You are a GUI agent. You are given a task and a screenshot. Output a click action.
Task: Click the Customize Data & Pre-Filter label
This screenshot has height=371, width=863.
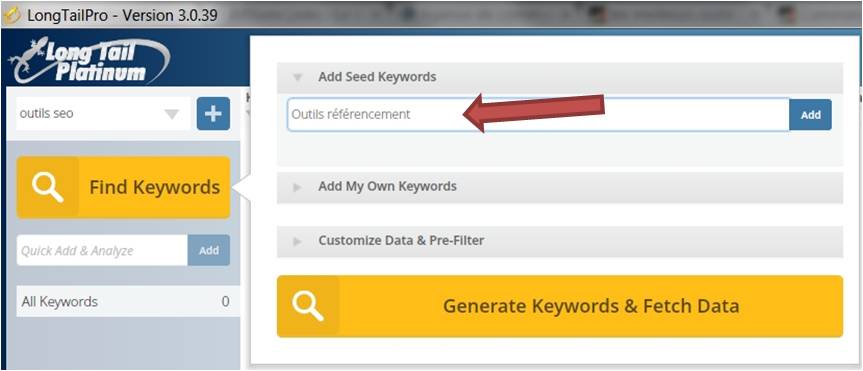click(x=401, y=241)
